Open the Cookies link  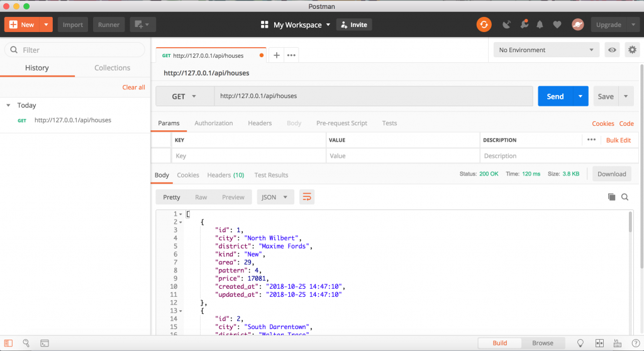pos(603,123)
